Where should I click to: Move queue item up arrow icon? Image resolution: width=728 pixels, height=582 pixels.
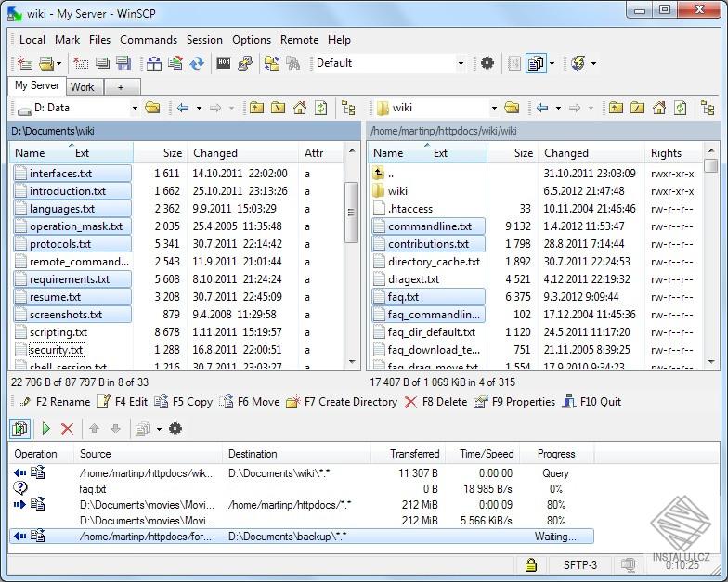(x=95, y=429)
